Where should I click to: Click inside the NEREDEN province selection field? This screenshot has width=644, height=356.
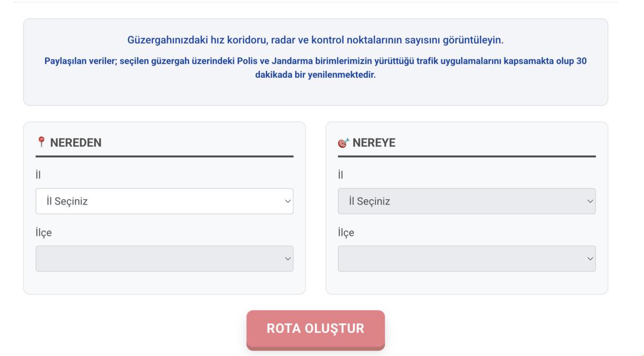point(164,201)
